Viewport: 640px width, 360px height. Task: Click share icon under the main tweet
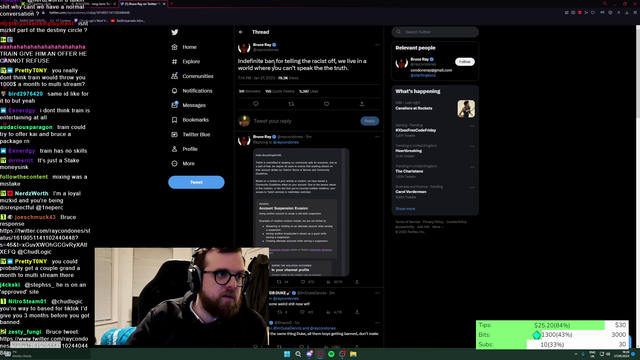[362, 104]
